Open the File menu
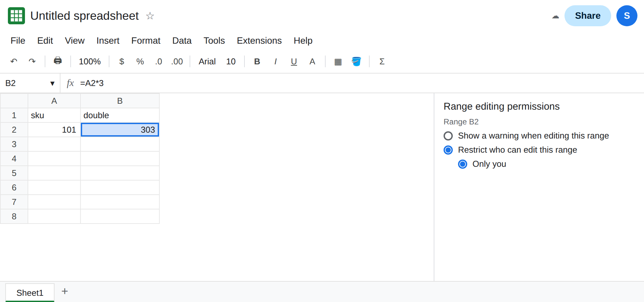 (18, 40)
